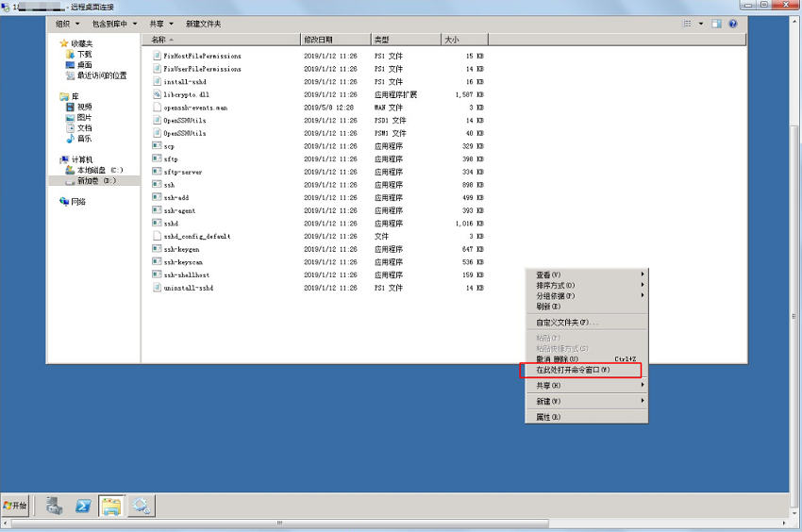
Task: Open PowerShell from the taskbar
Action: [83, 506]
